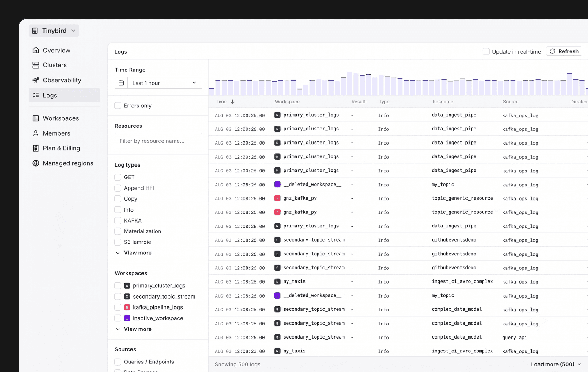Sort by the Result column header

coord(358,102)
